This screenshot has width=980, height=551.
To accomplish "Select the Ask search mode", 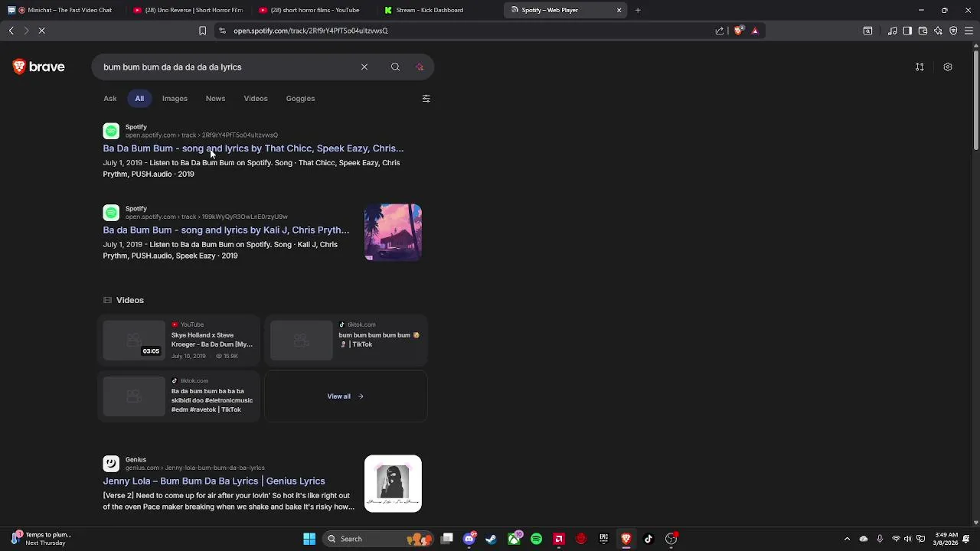I will click(x=110, y=99).
